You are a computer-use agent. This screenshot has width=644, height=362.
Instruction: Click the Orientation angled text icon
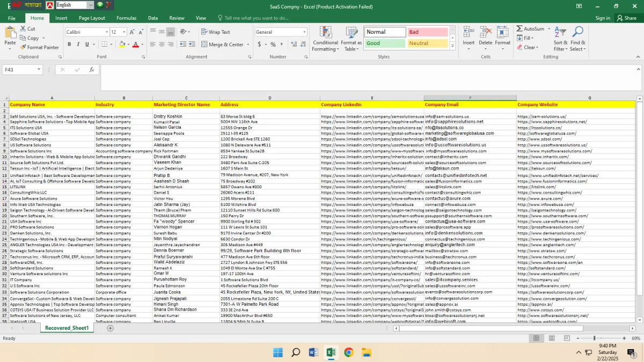click(x=184, y=32)
